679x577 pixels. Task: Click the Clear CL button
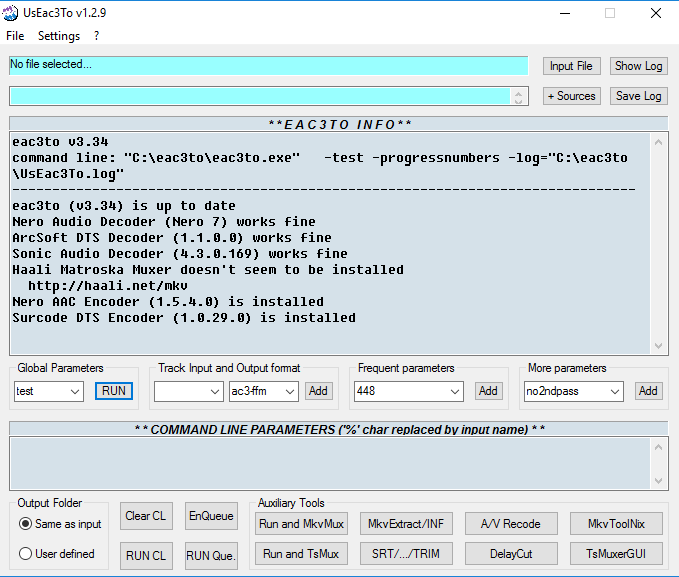pyautogui.click(x=146, y=516)
